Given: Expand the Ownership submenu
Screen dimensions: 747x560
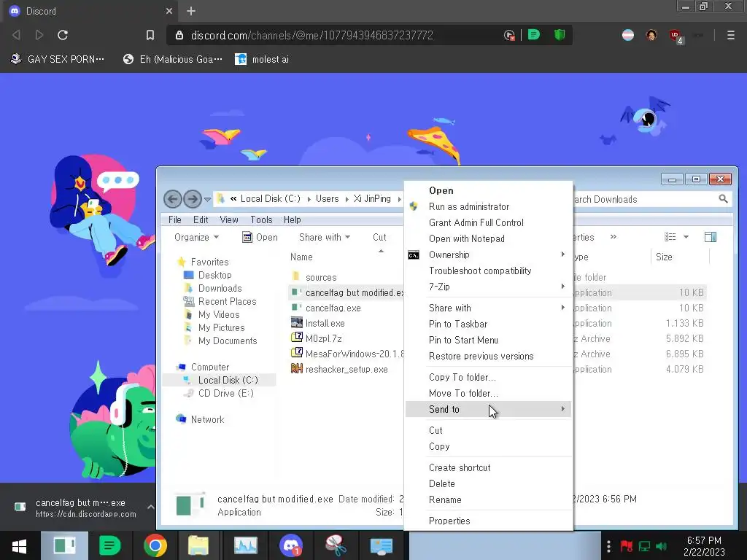Looking at the screenshot, I should [488, 254].
